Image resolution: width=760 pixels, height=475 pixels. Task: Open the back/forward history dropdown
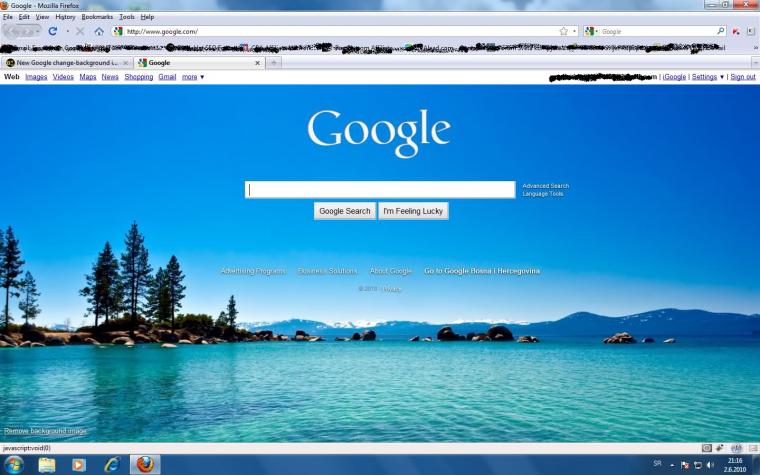[37, 32]
